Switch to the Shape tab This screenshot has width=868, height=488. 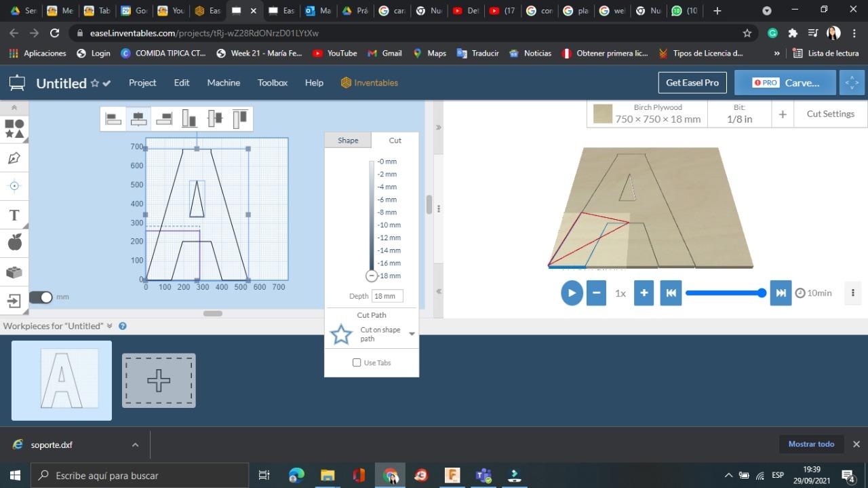click(348, 140)
